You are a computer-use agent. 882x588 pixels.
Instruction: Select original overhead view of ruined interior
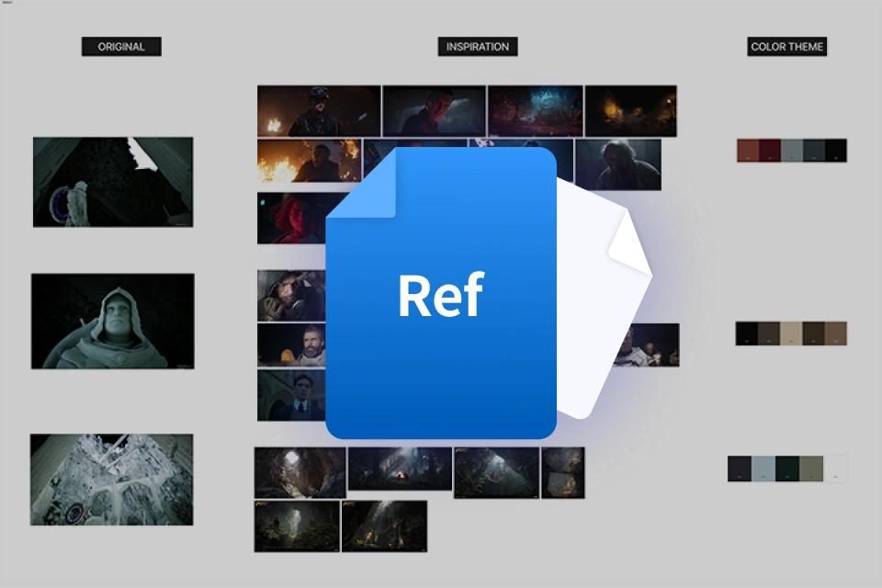(112, 480)
